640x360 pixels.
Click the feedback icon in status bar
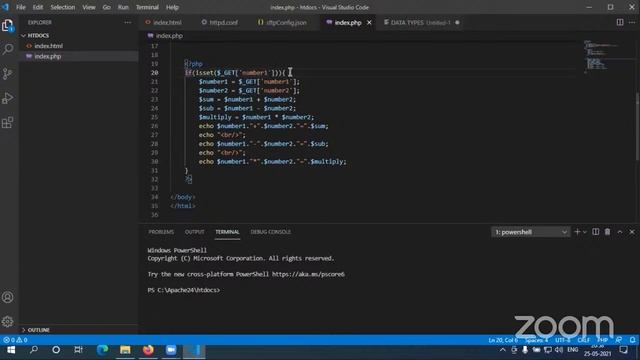(x=619, y=340)
